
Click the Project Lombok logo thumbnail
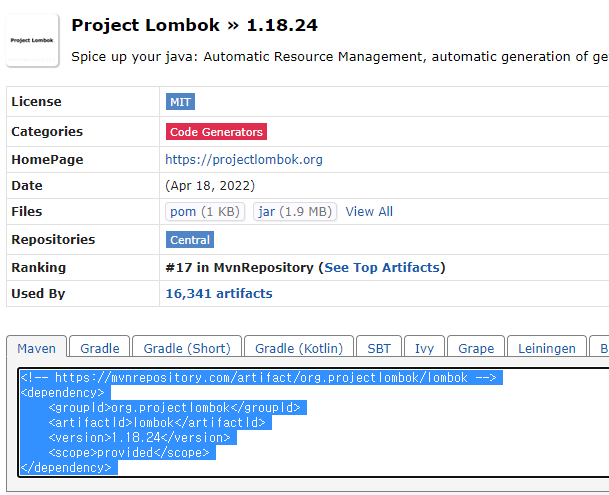32,40
